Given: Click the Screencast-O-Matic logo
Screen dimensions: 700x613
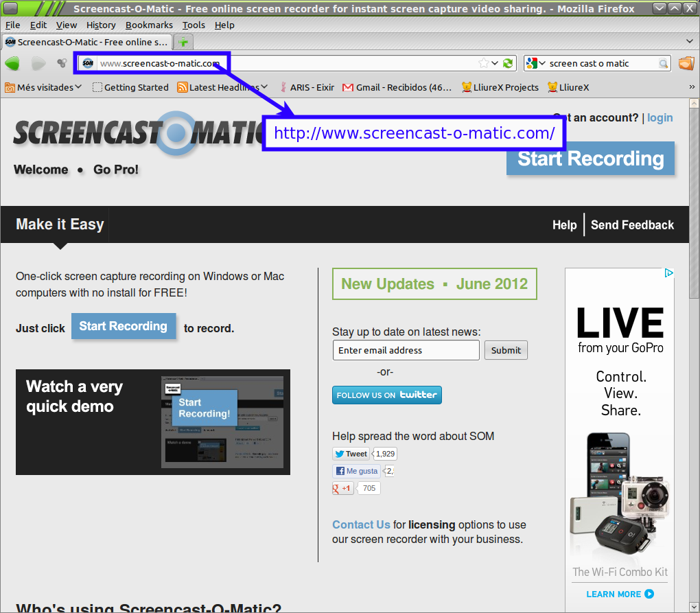Looking at the screenshot, I should (x=139, y=133).
